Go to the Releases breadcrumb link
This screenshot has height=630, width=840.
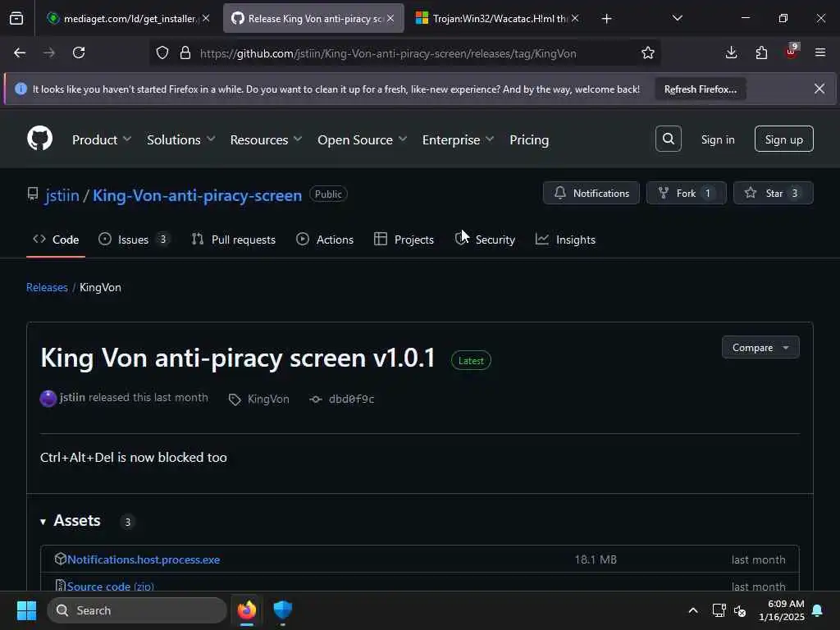pyautogui.click(x=47, y=287)
